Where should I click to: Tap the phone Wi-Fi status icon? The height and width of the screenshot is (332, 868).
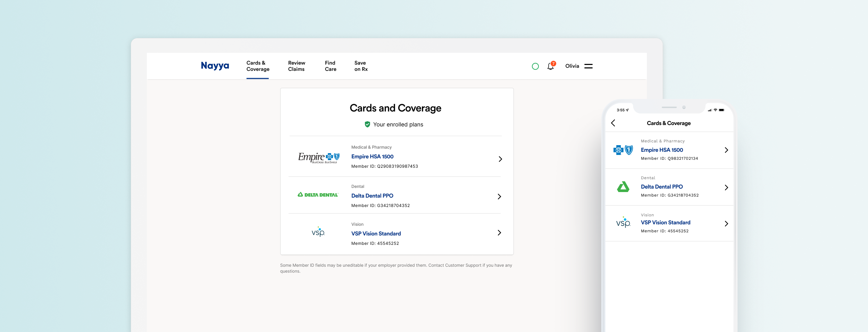click(716, 110)
